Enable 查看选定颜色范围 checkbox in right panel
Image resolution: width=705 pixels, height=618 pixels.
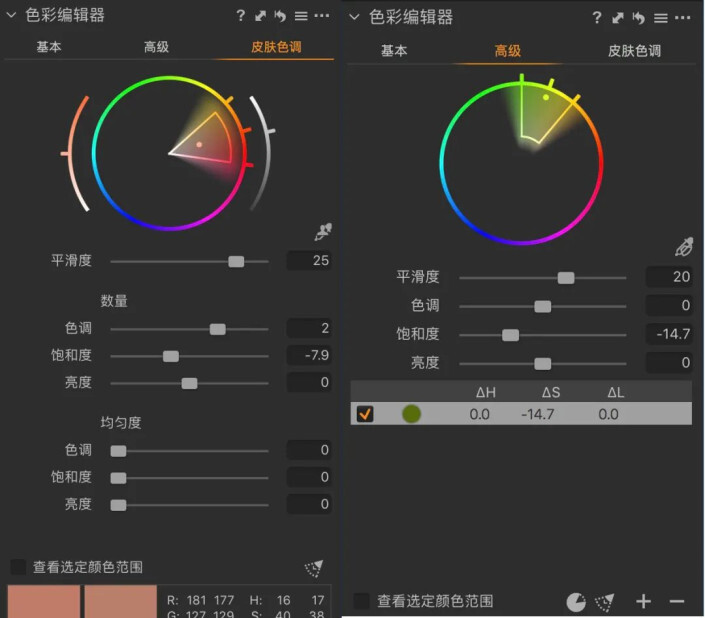point(362,601)
